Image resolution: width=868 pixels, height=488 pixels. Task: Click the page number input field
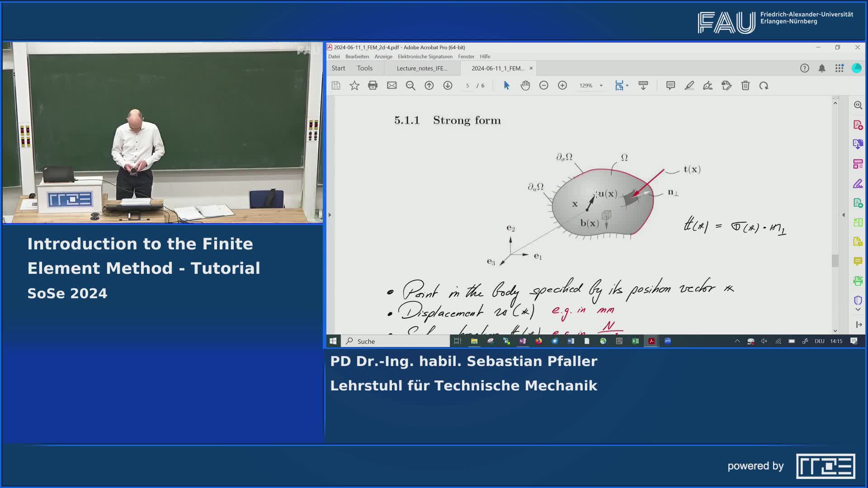click(x=467, y=85)
